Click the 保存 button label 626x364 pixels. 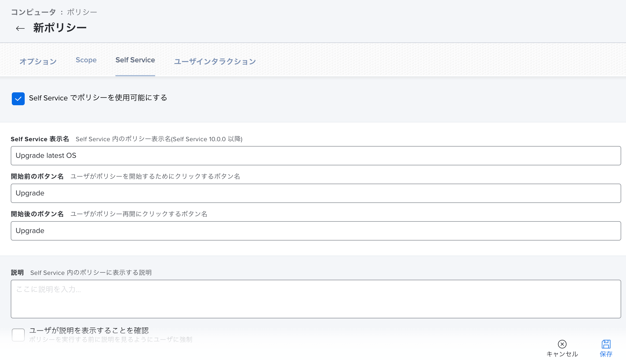(x=606, y=354)
